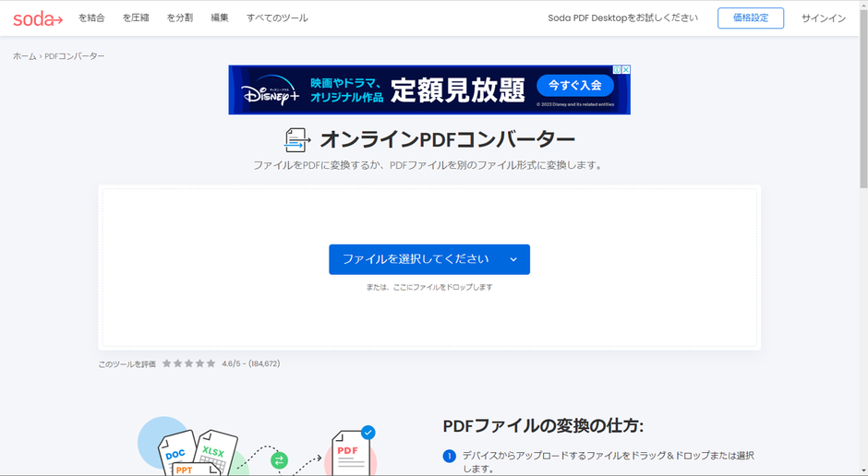Image resolution: width=868 pixels, height=476 pixels.
Task: Rate the tool three stars
Action: (x=188, y=363)
